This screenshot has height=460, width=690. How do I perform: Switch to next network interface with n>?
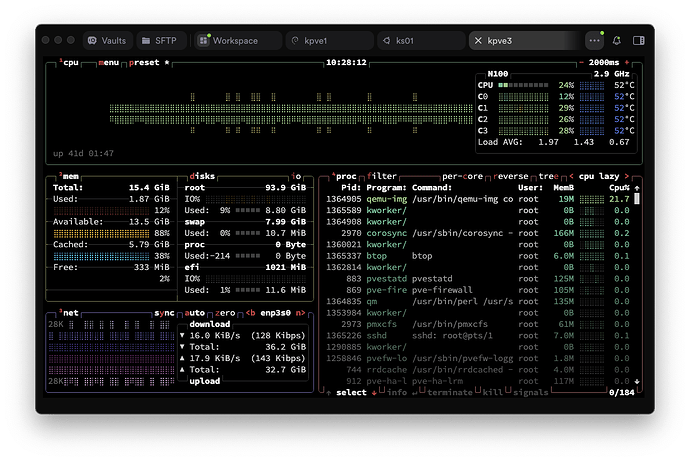[x=300, y=313]
